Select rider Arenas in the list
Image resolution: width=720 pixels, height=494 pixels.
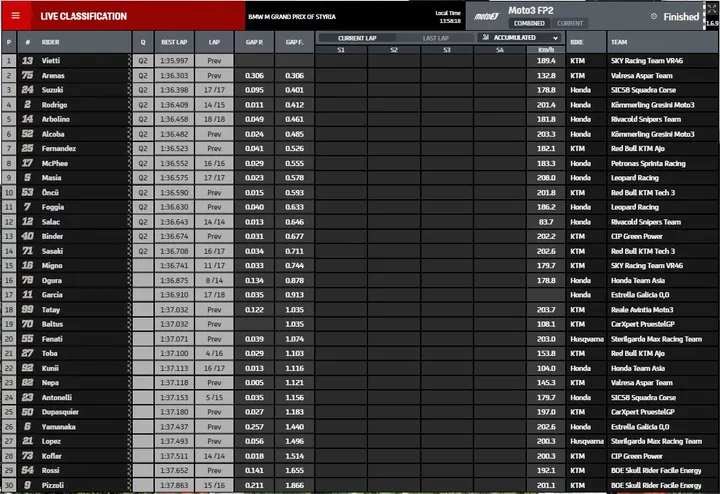coord(53,75)
